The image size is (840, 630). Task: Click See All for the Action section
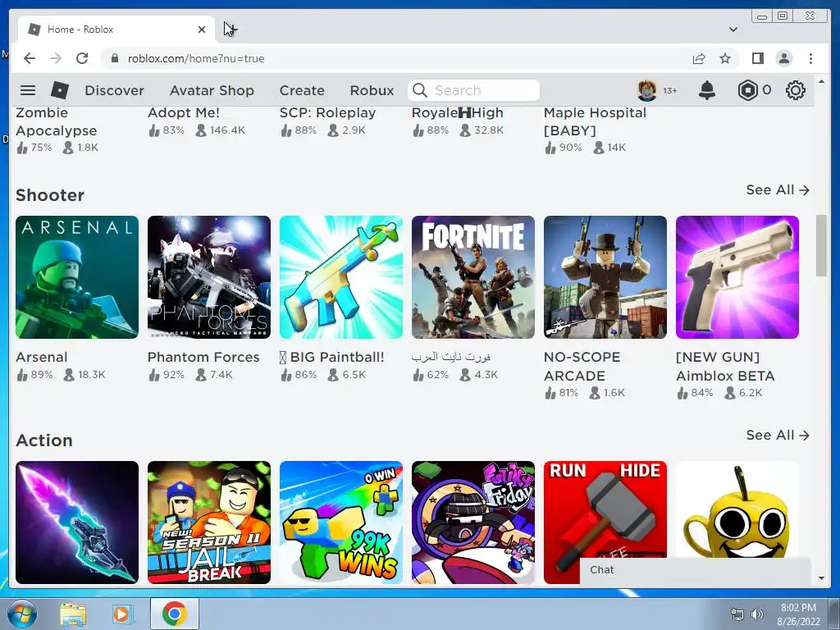click(x=778, y=435)
